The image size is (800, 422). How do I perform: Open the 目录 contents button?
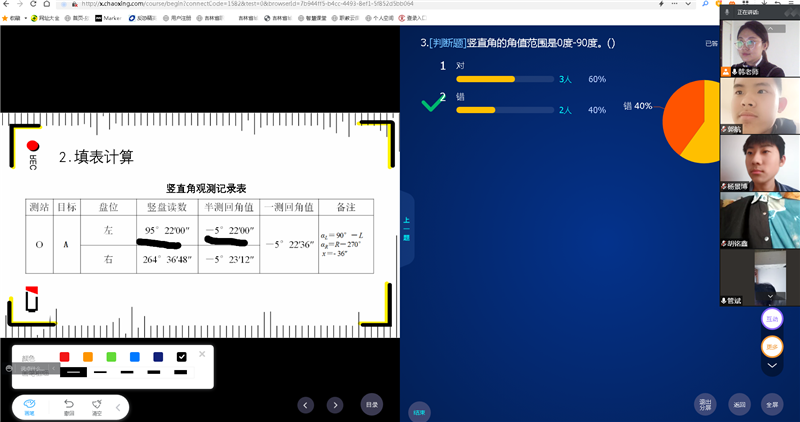click(371, 405)
